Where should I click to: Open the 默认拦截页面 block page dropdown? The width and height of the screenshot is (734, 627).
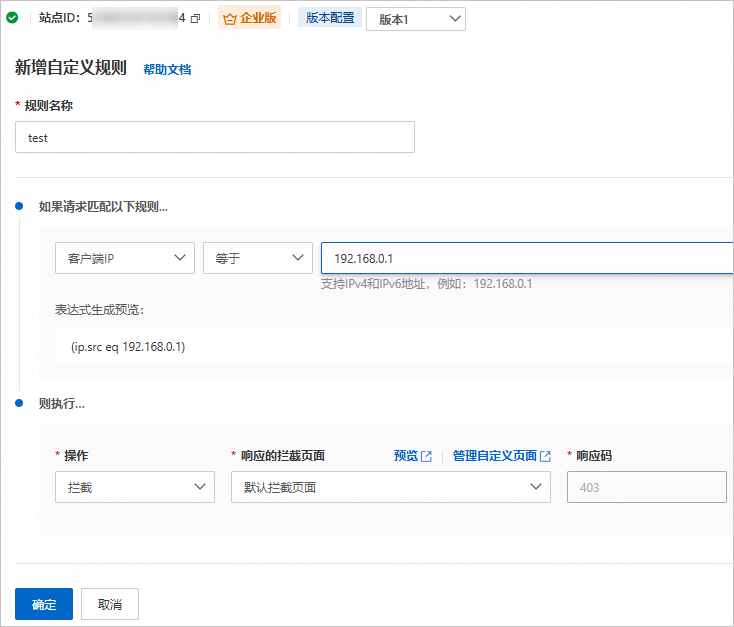[391, 487]
